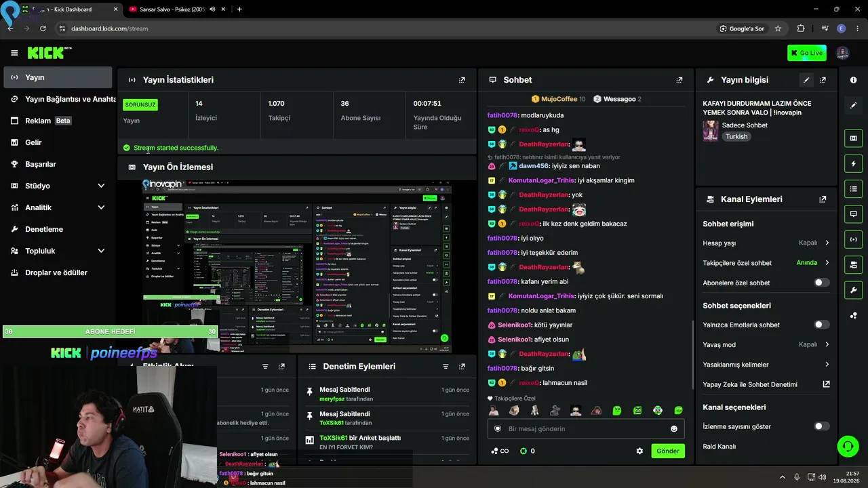The width and height of the screenshot is (868, 488).
Task: Open Denetleme in the sidebar
Action: point(58,229)
